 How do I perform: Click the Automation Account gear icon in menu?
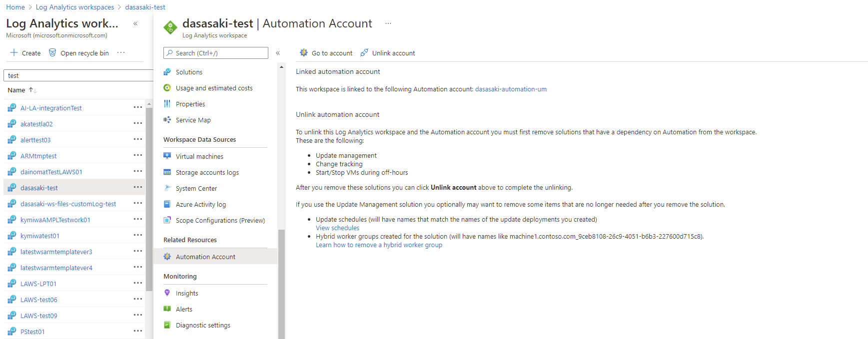click(167, 257)
